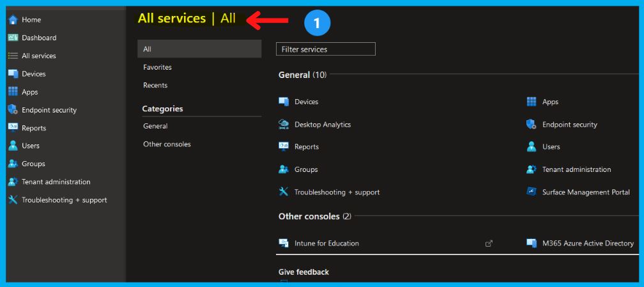Click the external link icon beside Intune for Education
Image resolution: width=644 pixels, height=287 pixels.
click(x=489, y=244)
